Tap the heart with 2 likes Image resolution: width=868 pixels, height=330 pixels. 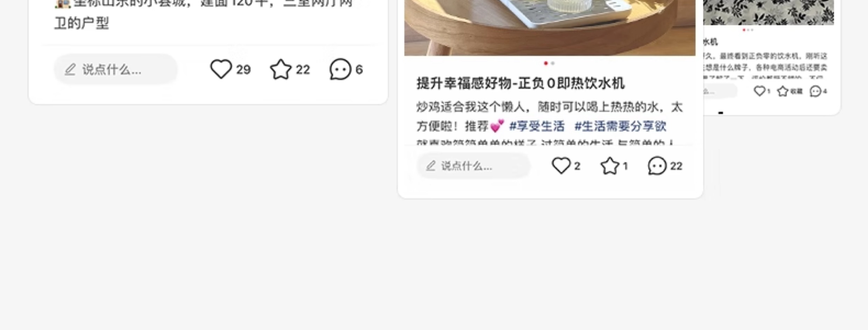click(x=561, y=165)
